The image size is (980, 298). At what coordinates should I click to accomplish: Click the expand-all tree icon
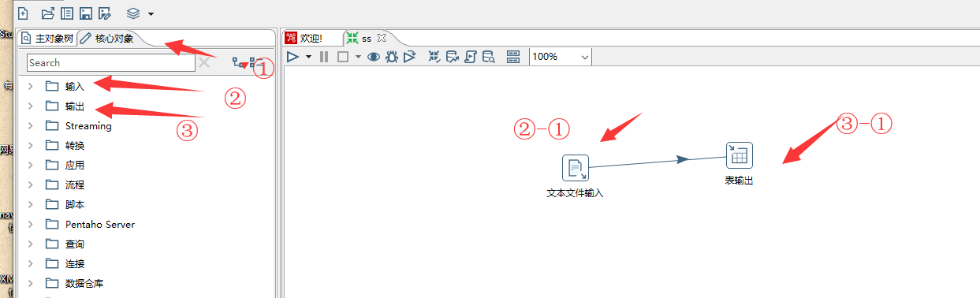[239, 62]
